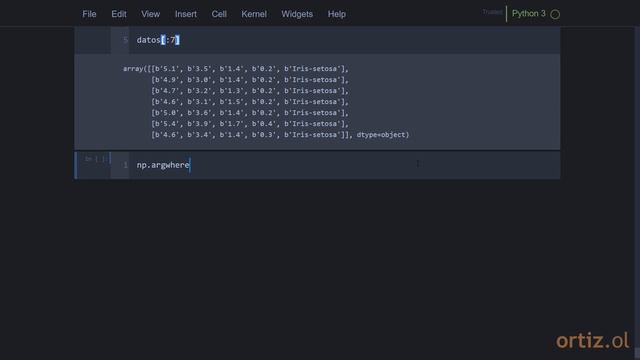Click the dtype=object text in output

(x=382, y=135)
